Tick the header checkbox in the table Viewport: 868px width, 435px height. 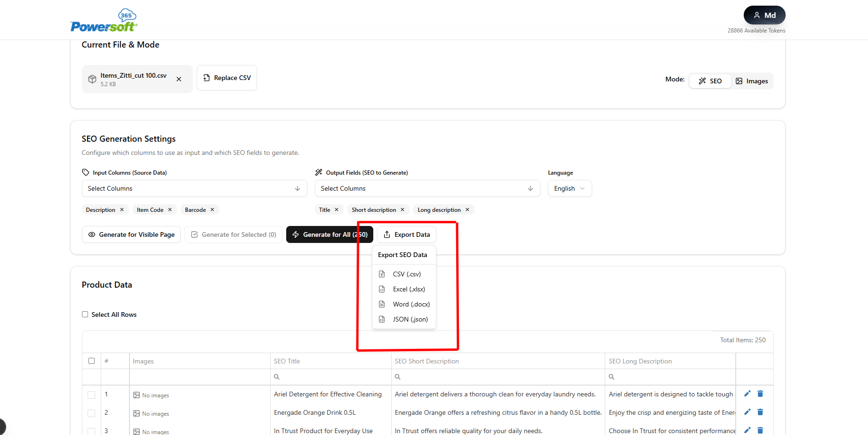coord(91,361)
